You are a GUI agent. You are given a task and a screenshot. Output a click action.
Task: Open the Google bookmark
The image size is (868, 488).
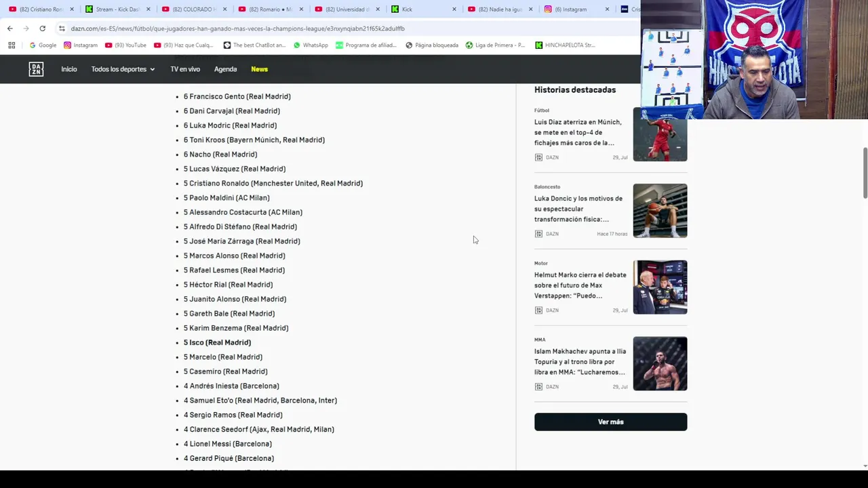(x=43, y=45)
